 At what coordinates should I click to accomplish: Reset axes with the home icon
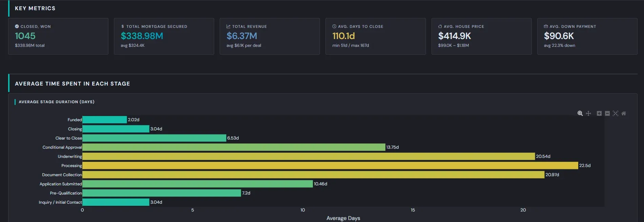(624, 113)
